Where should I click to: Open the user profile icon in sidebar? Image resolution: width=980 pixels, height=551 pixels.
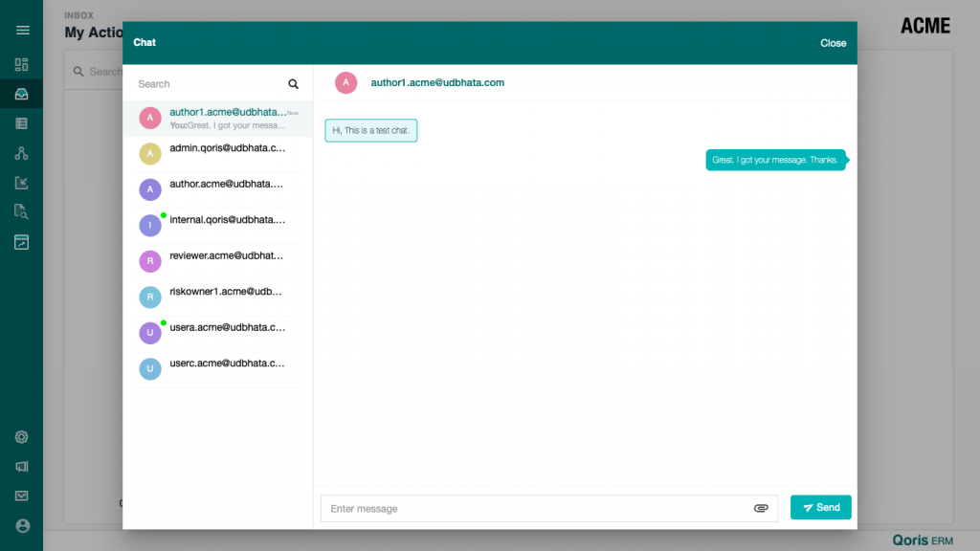point(23,526)
